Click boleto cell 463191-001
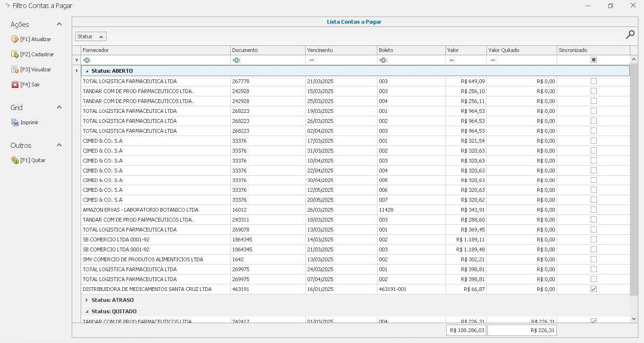The image size is (644, 343). point(411,289)
